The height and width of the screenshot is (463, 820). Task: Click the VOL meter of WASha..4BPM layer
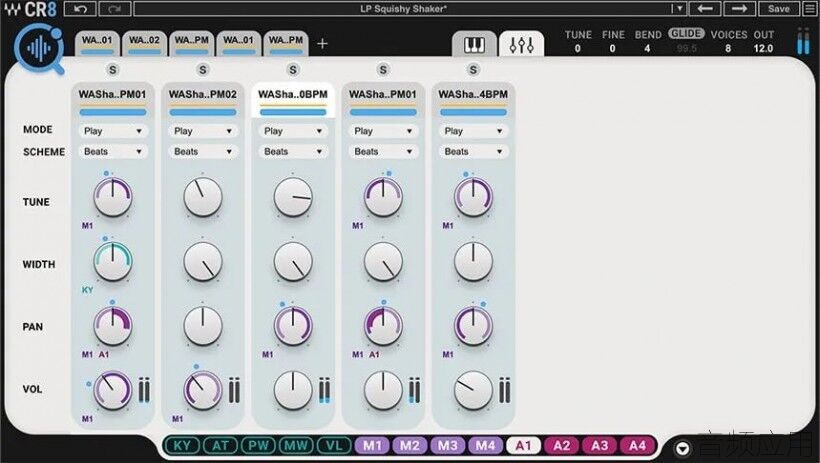(505, 390)
